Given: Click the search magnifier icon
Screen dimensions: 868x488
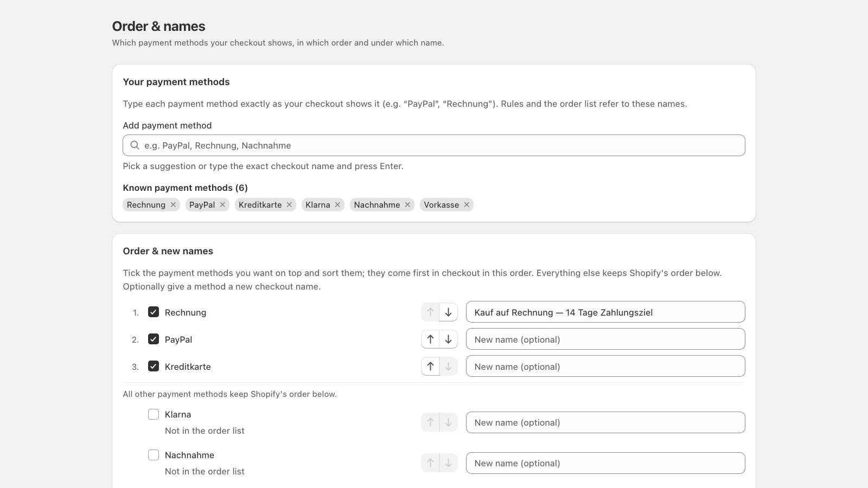Looking at the screenshot, I should pyautogui.click(x=135, y=145).
